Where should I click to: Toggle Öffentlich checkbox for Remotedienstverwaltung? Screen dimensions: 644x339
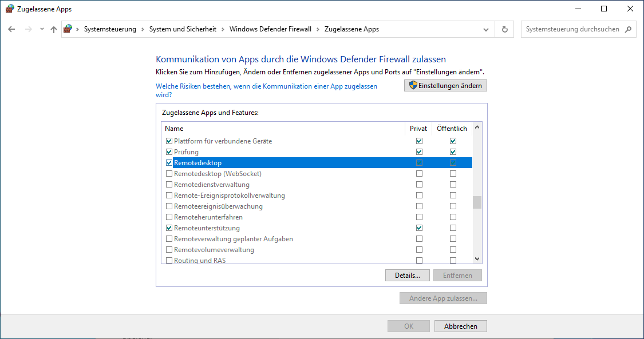tap(453, 185)
